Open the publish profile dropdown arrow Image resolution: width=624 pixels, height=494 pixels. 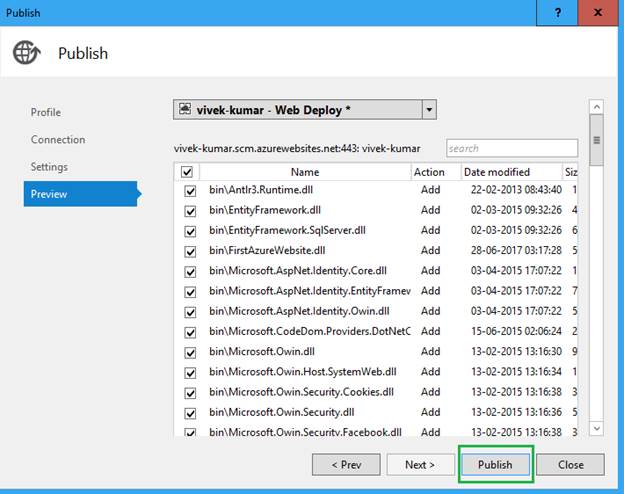429,109
